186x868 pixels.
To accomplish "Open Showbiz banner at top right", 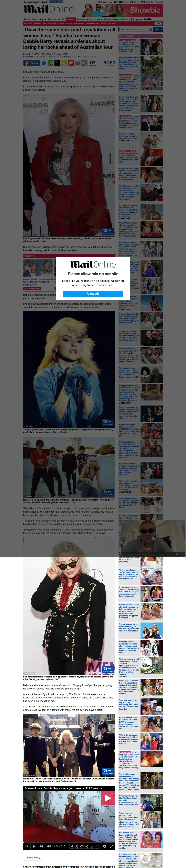I will click(x=122, y=10).
